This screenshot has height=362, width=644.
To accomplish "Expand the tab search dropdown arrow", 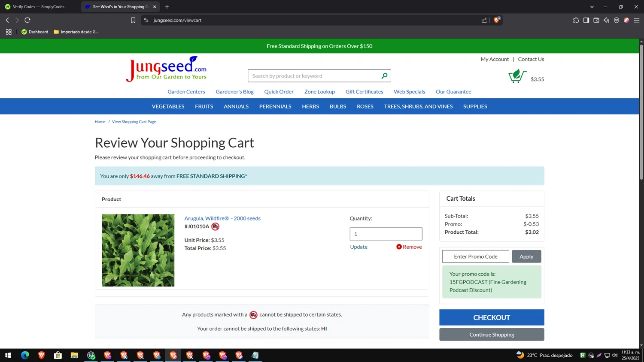I will click(592, 7).
